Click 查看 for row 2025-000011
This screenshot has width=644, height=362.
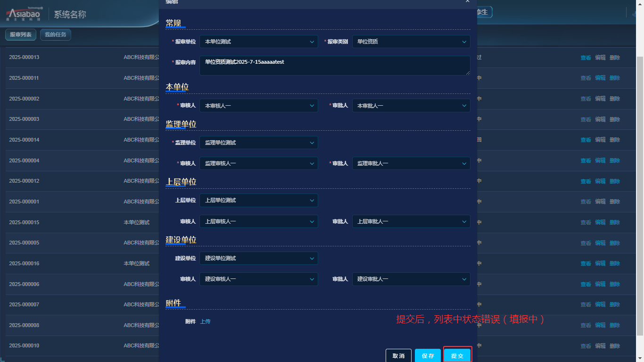pyautogui.click(x=586, y=78)
